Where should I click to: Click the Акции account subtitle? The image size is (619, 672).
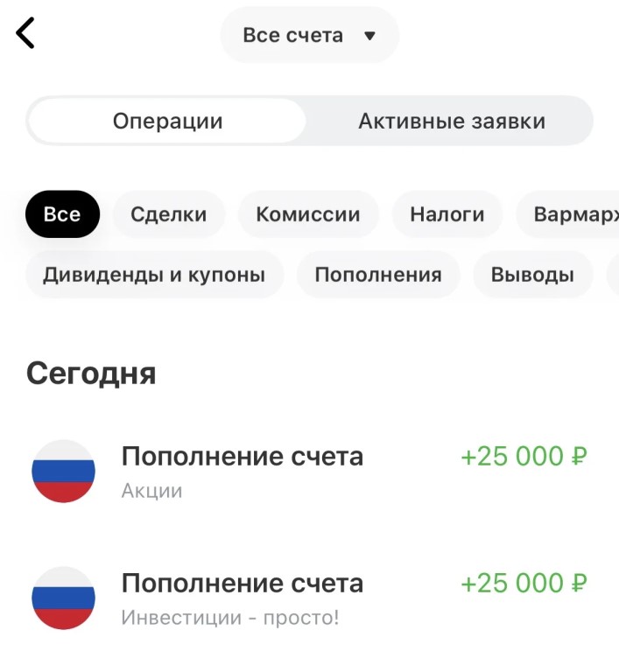pyautogui.click(x=151, y=490)
